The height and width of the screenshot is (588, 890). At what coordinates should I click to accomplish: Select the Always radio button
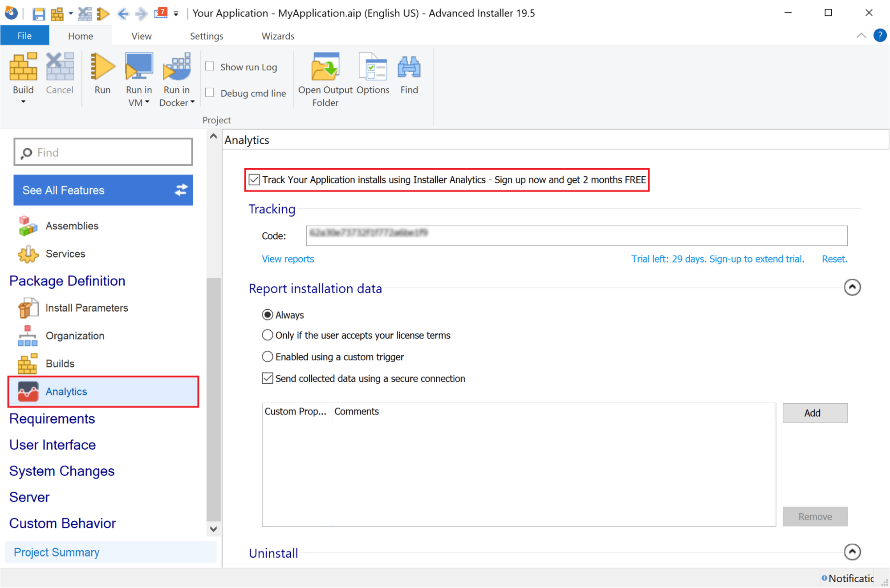267,315
